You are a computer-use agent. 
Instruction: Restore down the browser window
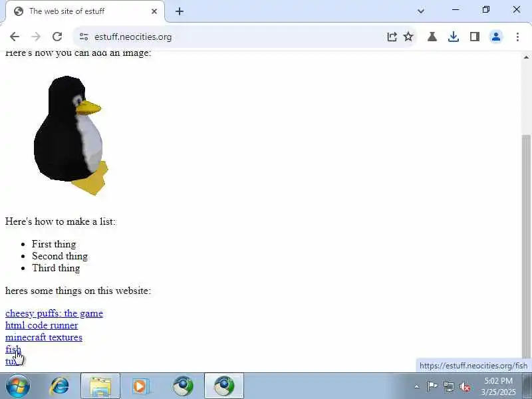tap(486, 9)
